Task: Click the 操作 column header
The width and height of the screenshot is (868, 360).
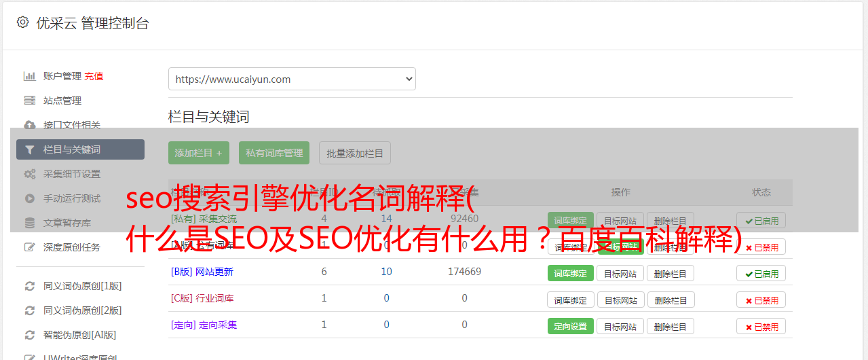Action: 621,192
